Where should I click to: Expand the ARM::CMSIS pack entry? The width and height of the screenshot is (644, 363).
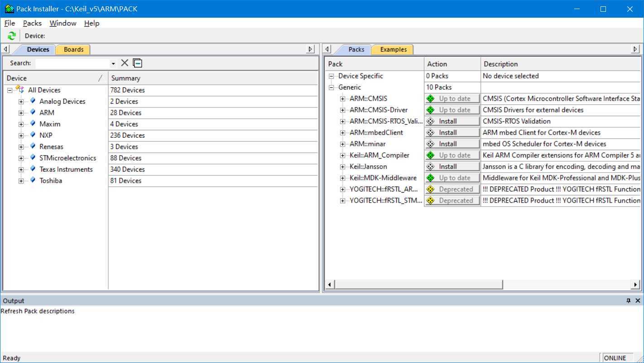coord(342,99)
